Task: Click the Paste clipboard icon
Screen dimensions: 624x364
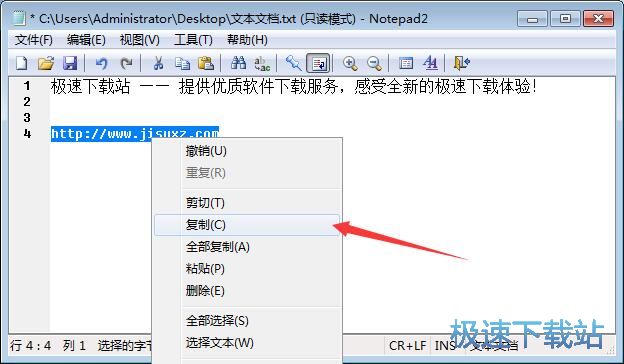Action: [206, 63]
